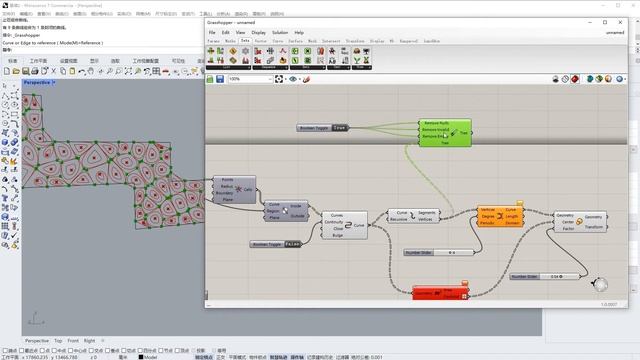This screenshot has width=640, height=360.
Task: Expand the Tree panel bar in Sets tab
Action: (361, 67)
